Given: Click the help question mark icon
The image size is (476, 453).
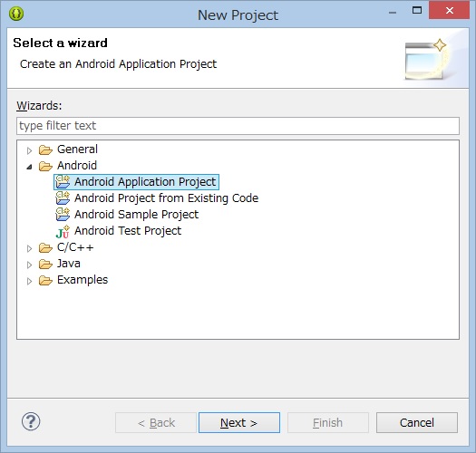Looking at the screenshot, I should pyautogui.click(x=31, y=421).
